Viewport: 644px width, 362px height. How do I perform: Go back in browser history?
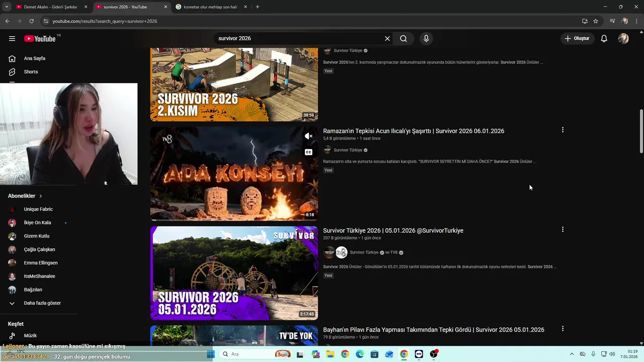(7, 21)
